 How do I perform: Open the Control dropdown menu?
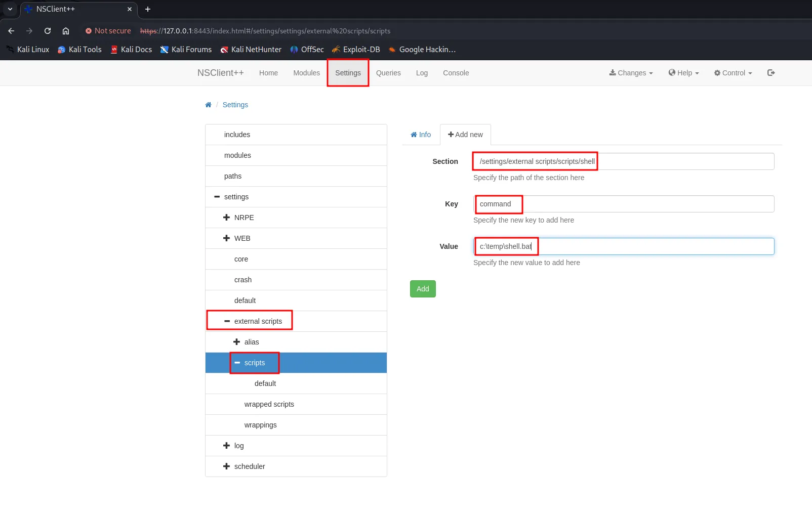(x=733, y=73)
